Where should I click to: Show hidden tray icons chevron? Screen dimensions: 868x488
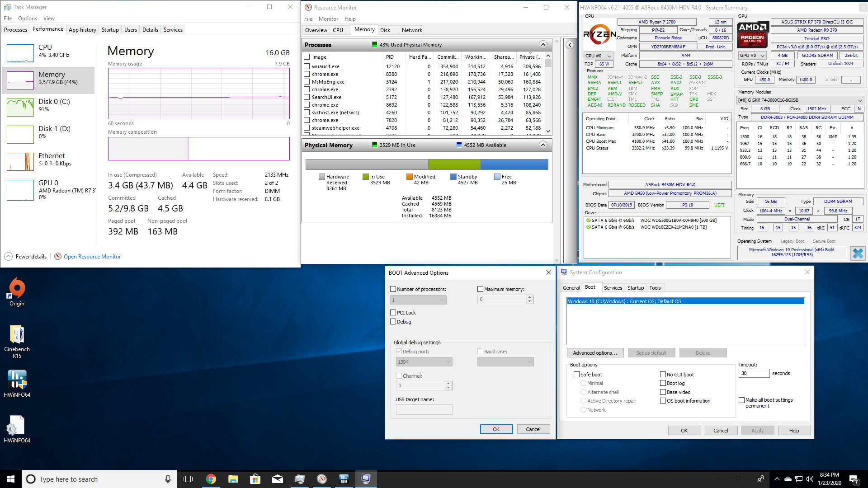[x=777, y=479]
